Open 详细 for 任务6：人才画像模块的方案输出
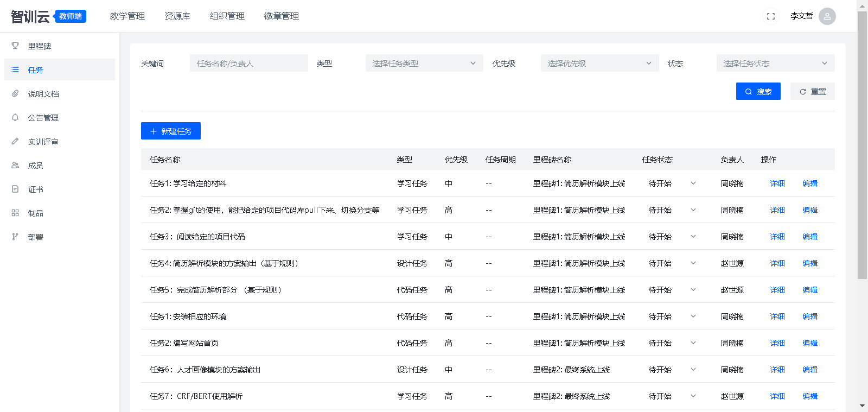 [777, 370]
